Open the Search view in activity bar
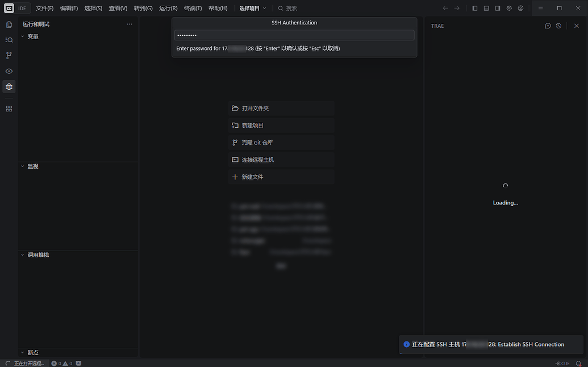588x367 pixels. click(x=9, y=40)
